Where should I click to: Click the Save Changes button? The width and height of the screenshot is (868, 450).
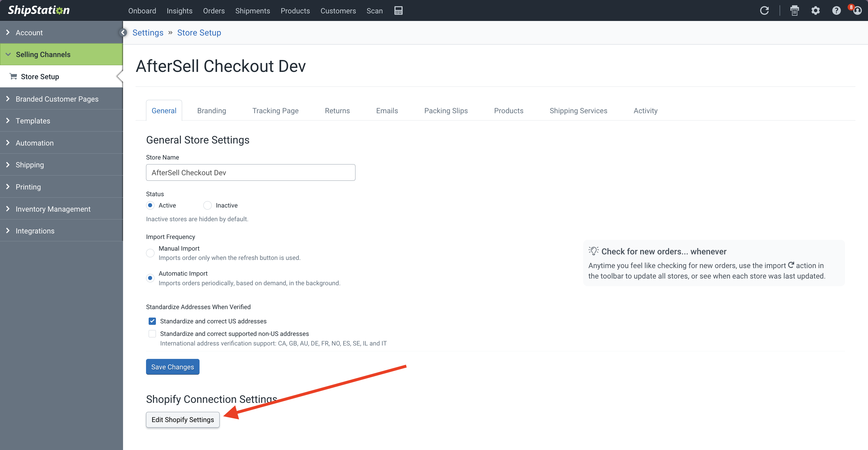tap(172, 367)
